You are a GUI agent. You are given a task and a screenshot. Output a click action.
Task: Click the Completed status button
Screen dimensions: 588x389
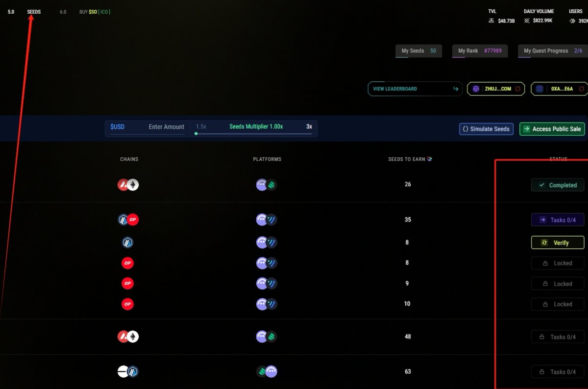558,185
